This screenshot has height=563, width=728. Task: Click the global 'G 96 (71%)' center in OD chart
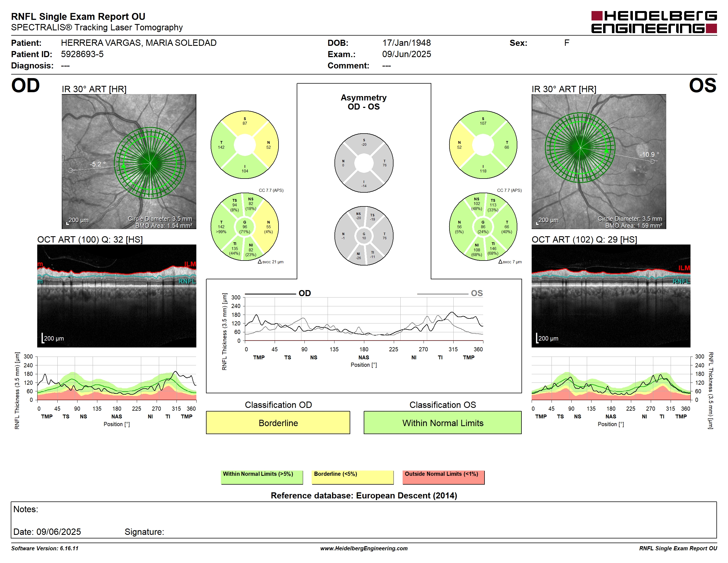245,227
